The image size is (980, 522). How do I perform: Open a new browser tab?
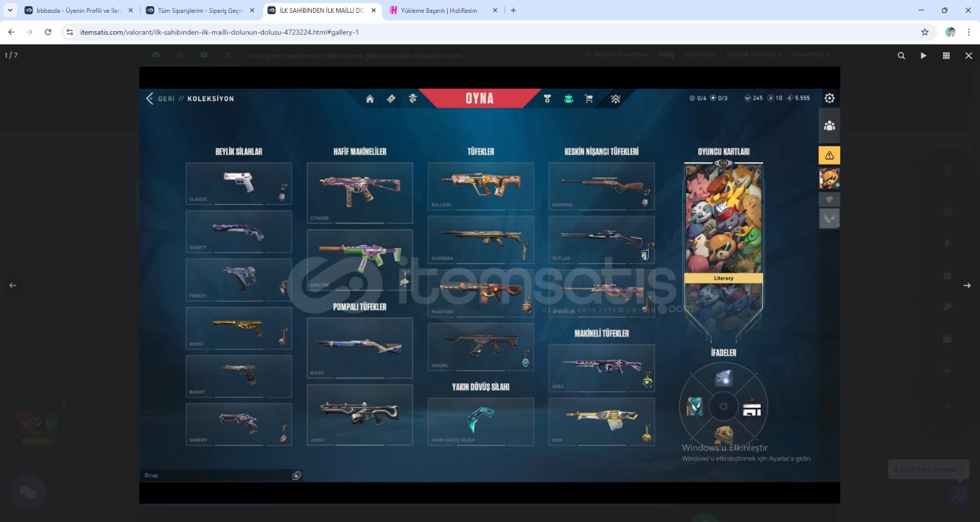[513, 10]
